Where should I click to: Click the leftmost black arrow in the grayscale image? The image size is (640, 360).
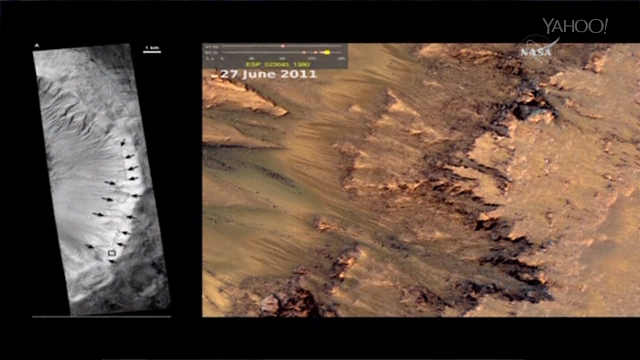tap(89, 246)
